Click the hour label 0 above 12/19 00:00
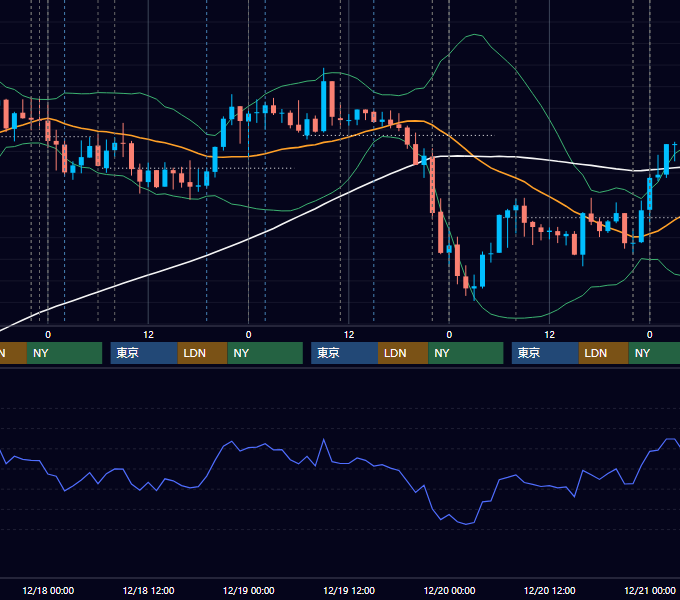 point(248,335)
